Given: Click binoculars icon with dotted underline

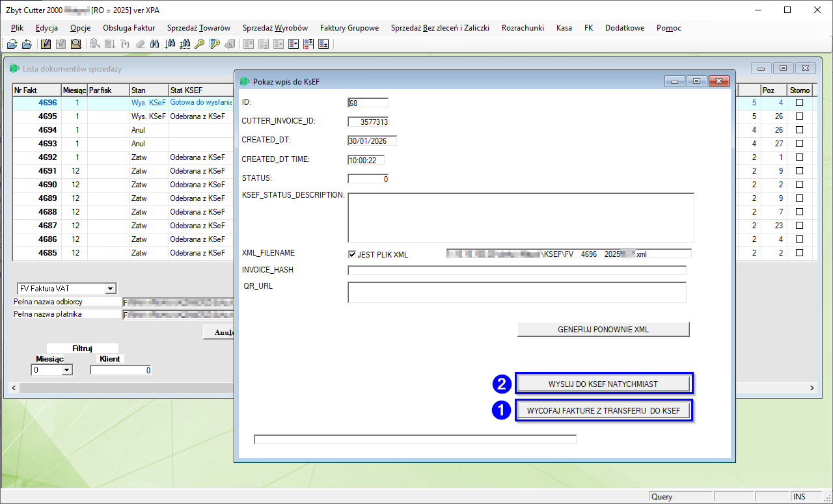Looking at the screenshot, I should 185,44.
